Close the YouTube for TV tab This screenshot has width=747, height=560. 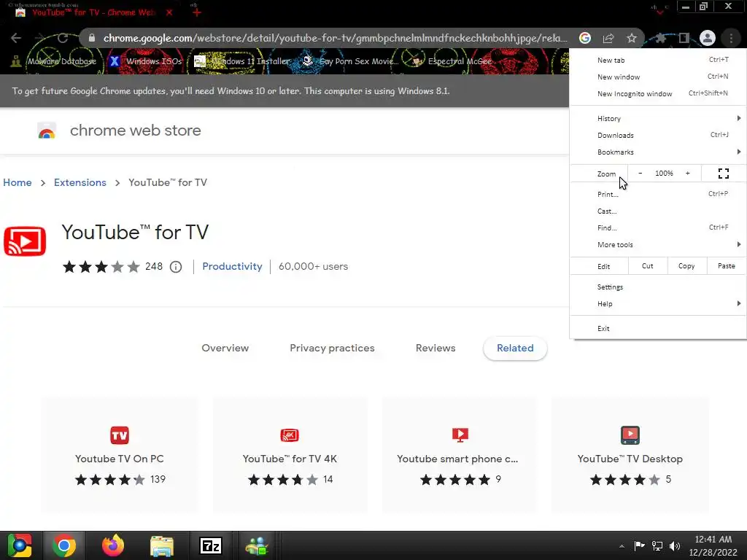point(169,13)
